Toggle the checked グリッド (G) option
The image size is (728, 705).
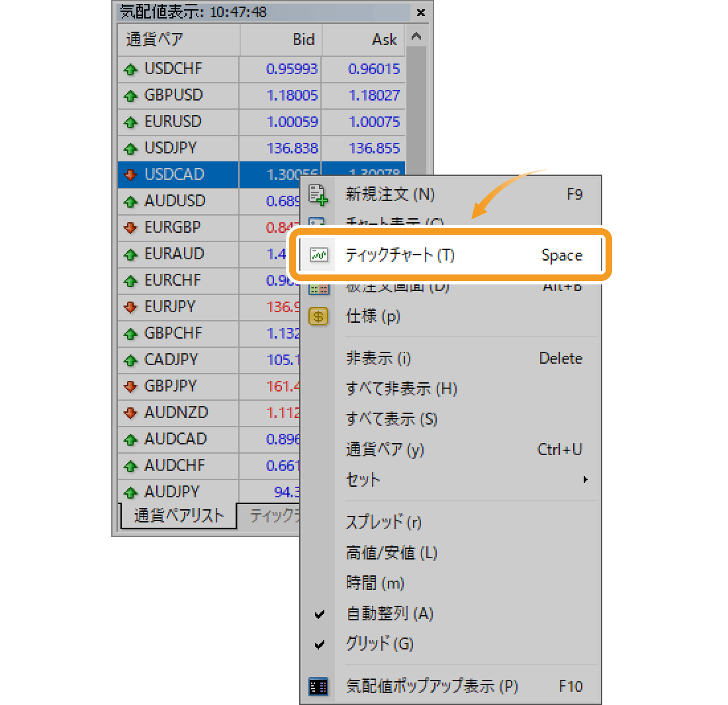tap(450, 643)
